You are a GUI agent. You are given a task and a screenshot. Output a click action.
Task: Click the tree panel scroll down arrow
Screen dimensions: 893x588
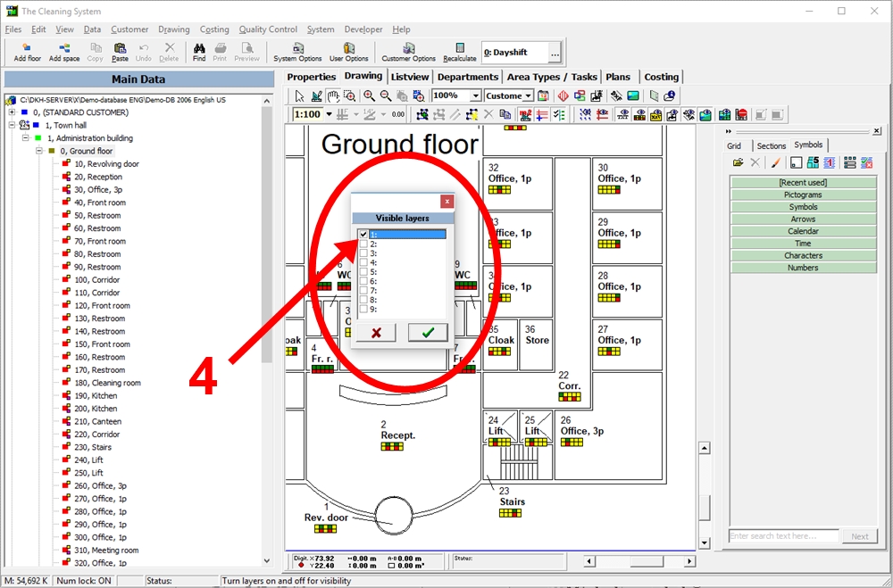coord(266,560)
